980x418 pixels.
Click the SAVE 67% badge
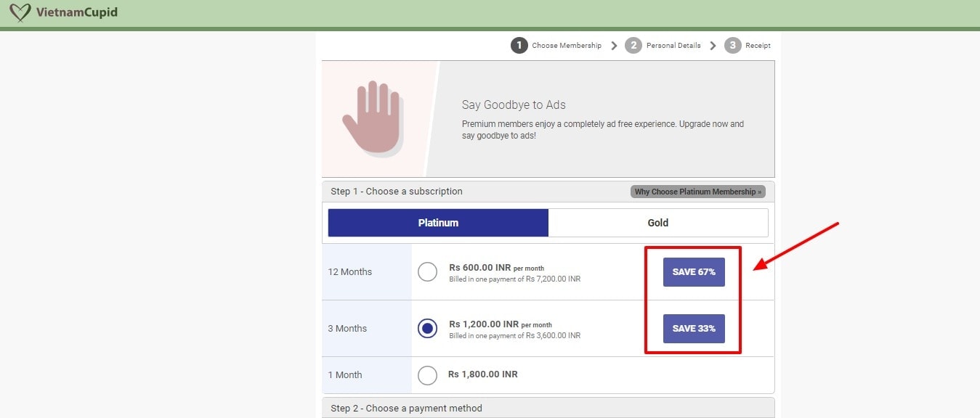coord(693,272)
